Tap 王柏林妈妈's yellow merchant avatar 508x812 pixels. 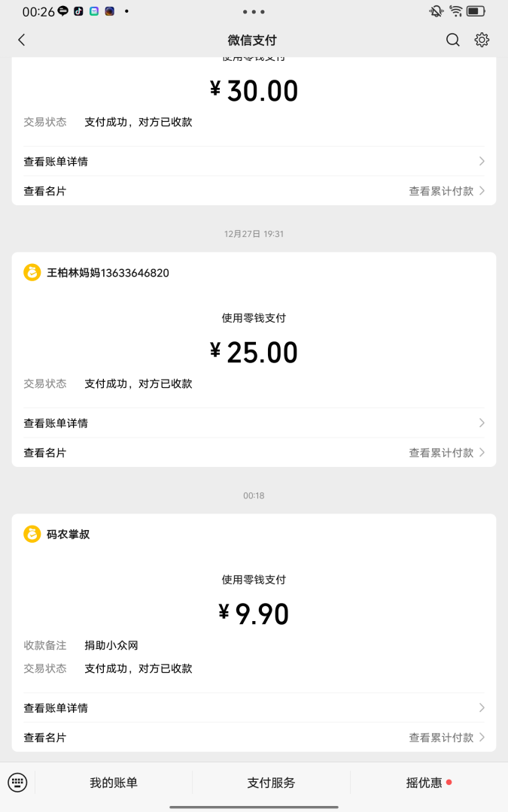tap(30, 273)
